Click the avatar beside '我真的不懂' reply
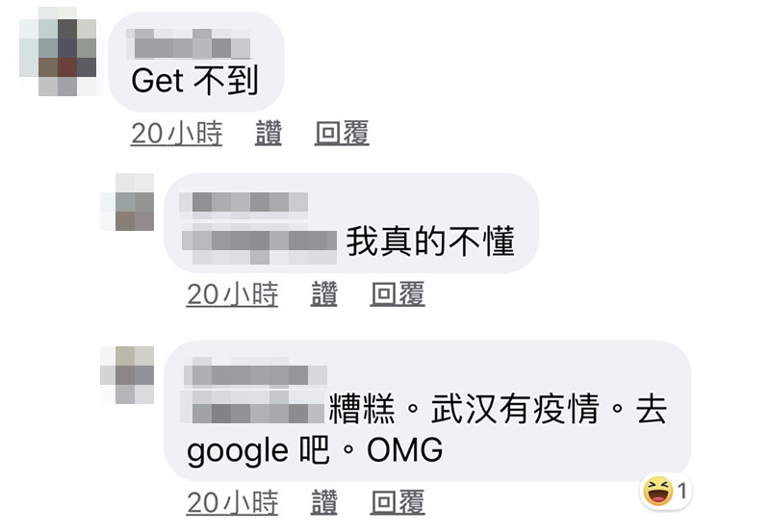Screen dimensions: 770x532 [x=127, y=202]
